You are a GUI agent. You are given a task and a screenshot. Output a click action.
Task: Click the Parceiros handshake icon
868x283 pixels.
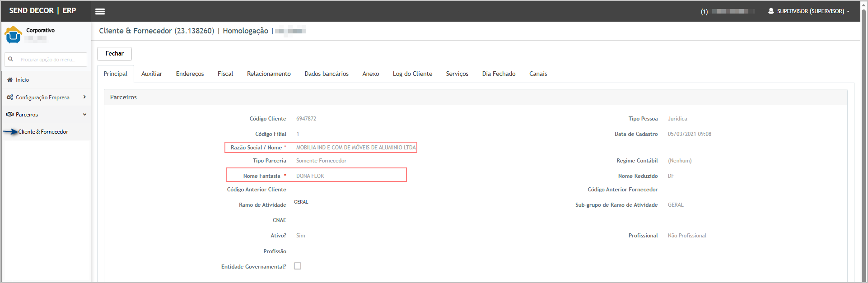pyautogui.click(x=10, y=114)
